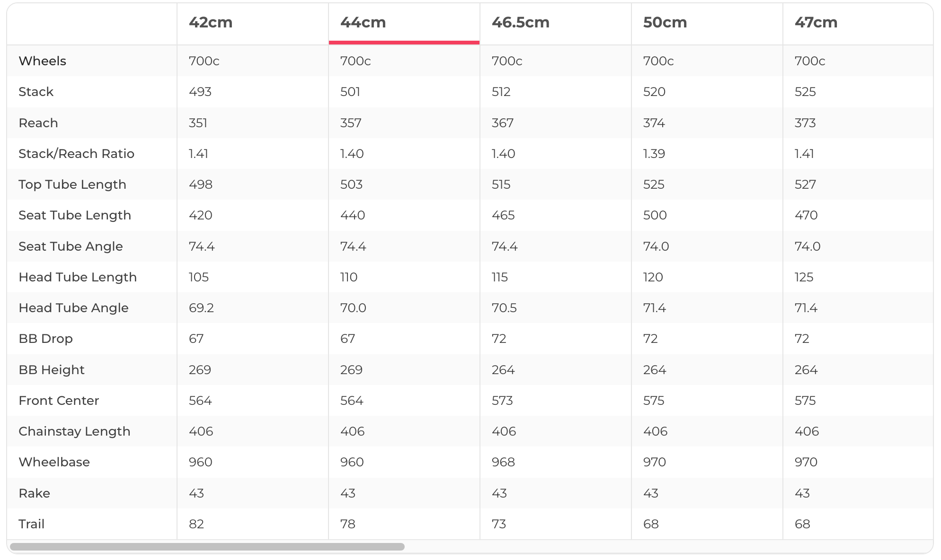Image resolution: width=941 pixels, height=560 pixels.
Task: Click the horizontal scrollbar thumb
Action: pyautogui.click(x=207, y=547)
